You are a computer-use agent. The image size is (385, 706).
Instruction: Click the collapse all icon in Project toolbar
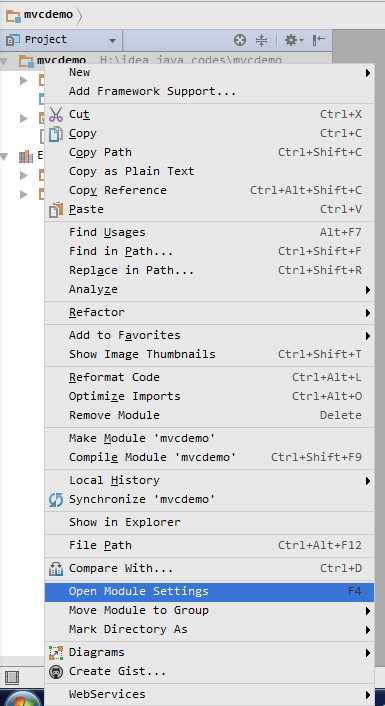tap(262, 41)
